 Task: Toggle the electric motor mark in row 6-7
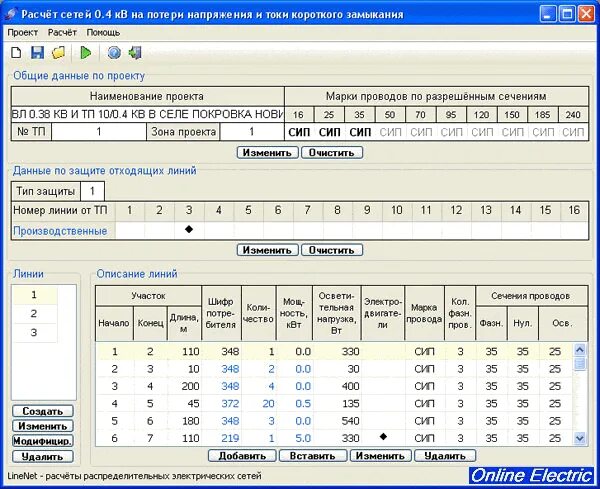[383, 437]
